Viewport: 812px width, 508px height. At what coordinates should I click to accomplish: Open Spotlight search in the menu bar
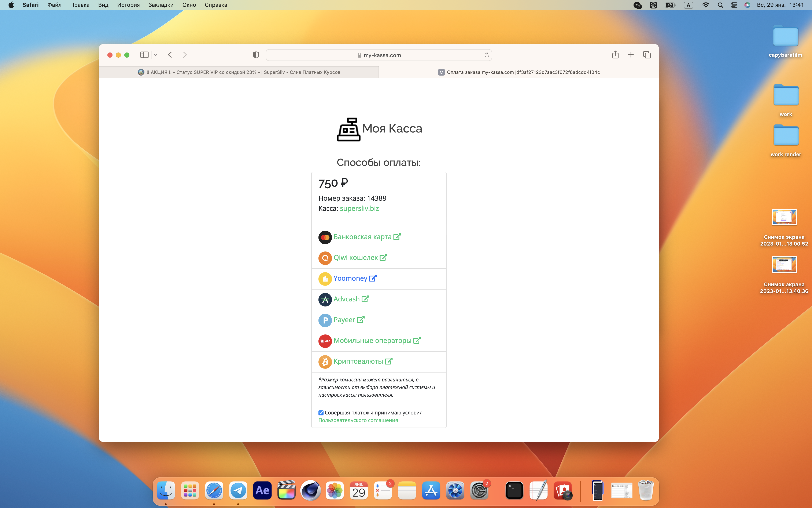coord(720,5)
